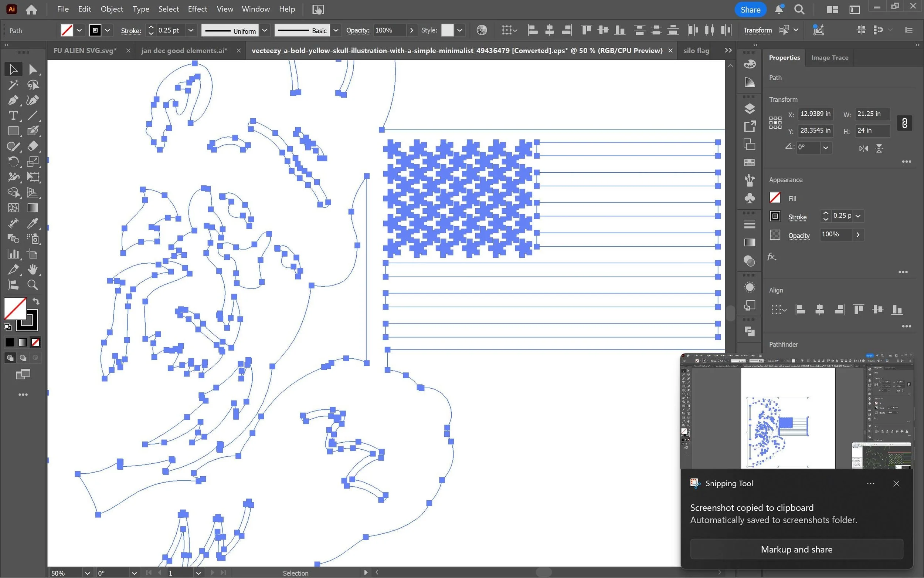Set the None color mode button
This screenshot has width=924, height=578.
(x=35, y=342)
